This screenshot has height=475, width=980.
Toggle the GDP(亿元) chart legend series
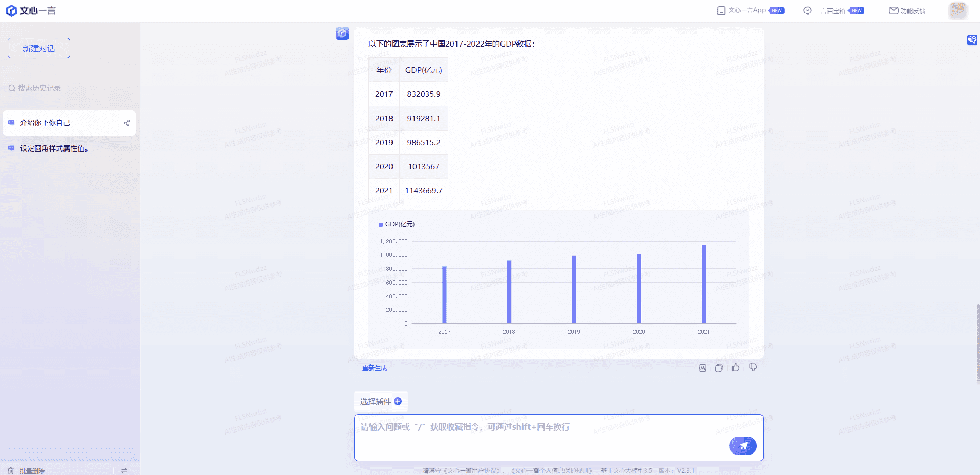click(x=397, y=224)
